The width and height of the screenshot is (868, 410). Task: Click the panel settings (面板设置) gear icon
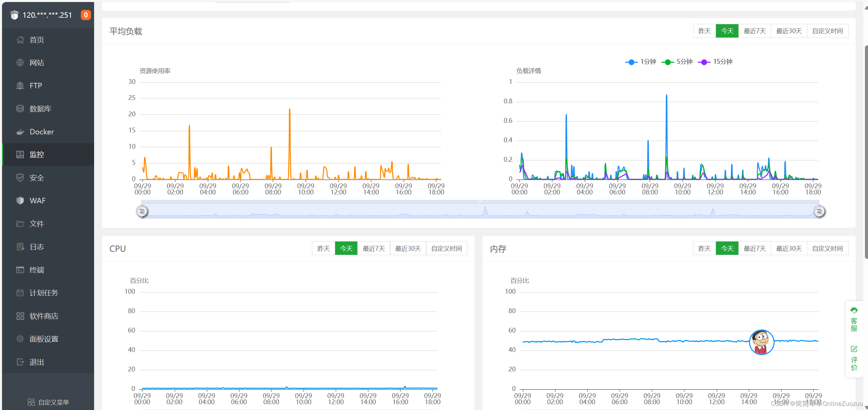click(x=20, y=339)
